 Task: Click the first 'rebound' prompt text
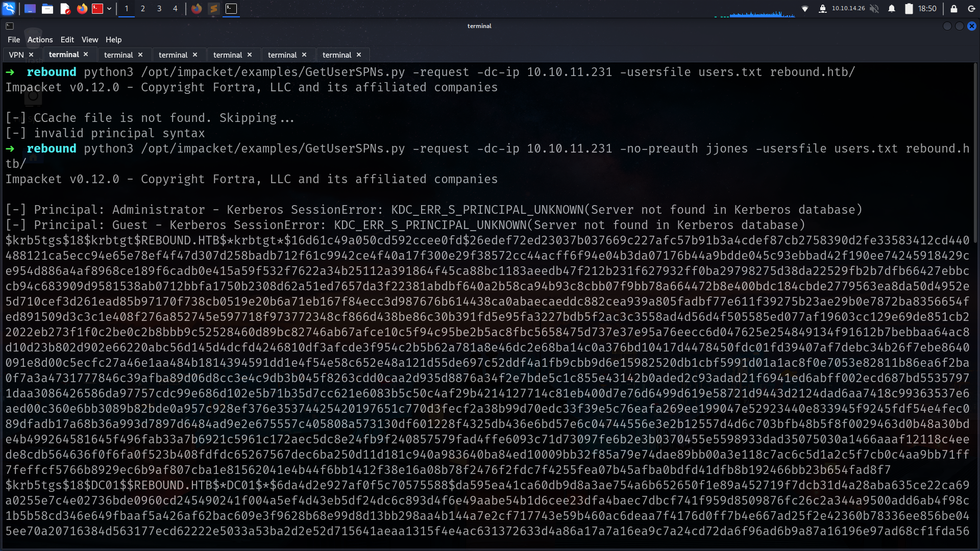(x=52, y=72)
